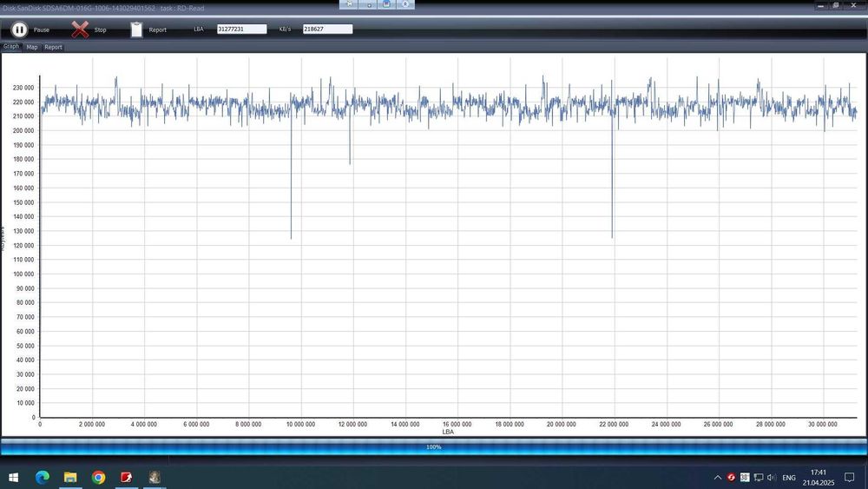Click the tray icon showing 38
This screenshot has height=489, width=868.
[745, 478]
